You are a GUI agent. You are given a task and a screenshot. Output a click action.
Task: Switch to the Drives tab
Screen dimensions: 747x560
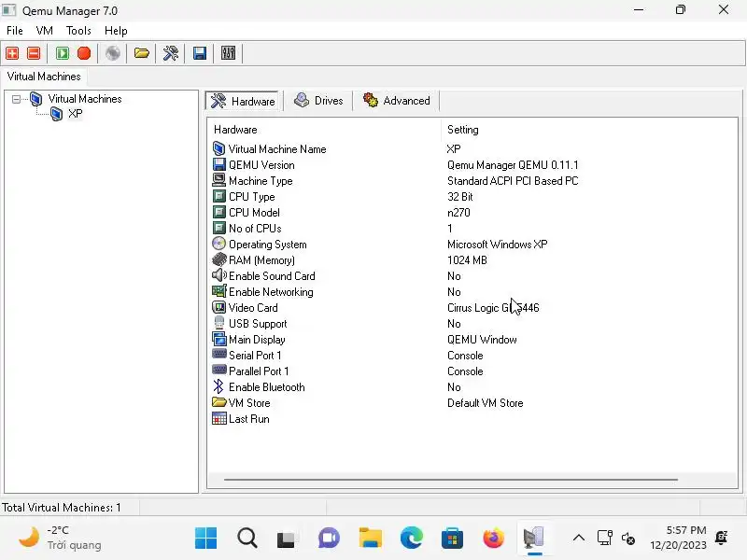click(x=318, y=101)
